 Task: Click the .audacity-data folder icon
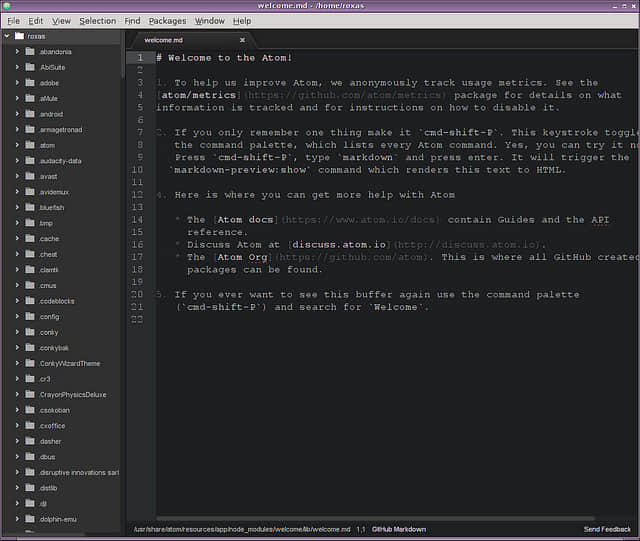coord(30,160)
